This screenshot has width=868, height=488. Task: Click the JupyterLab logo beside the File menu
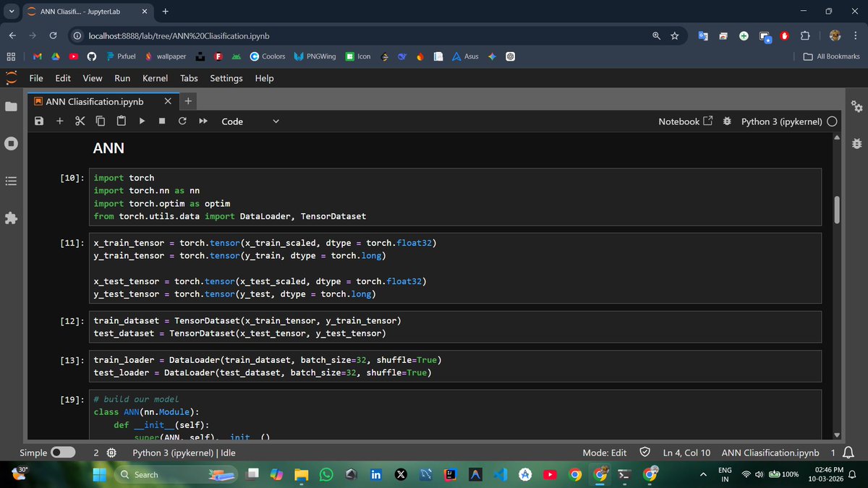pos(11,78)
